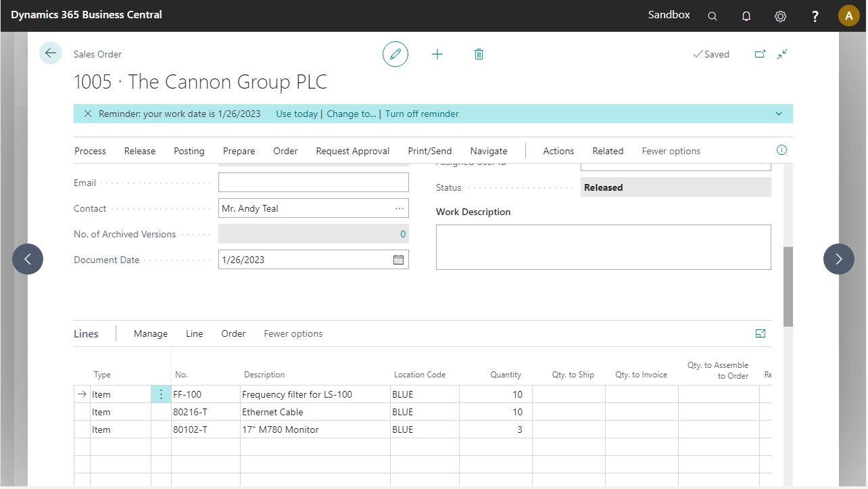
Task: Click the Sandbox environment label
Action: [669, 14]
